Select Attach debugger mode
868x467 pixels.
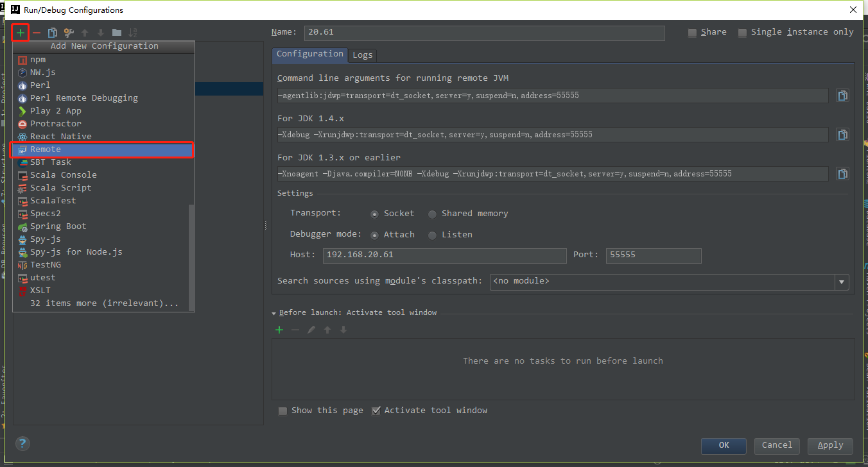click(374, 235)
